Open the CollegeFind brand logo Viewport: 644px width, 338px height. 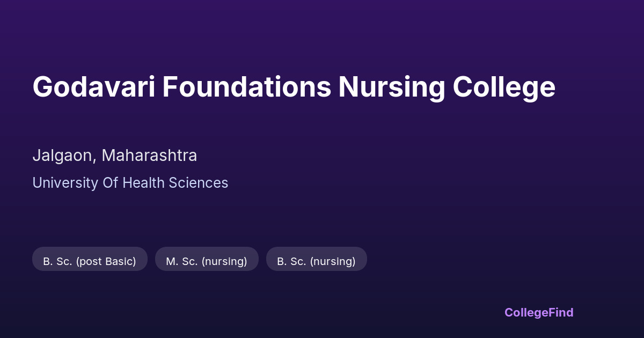tap(539, 312)
